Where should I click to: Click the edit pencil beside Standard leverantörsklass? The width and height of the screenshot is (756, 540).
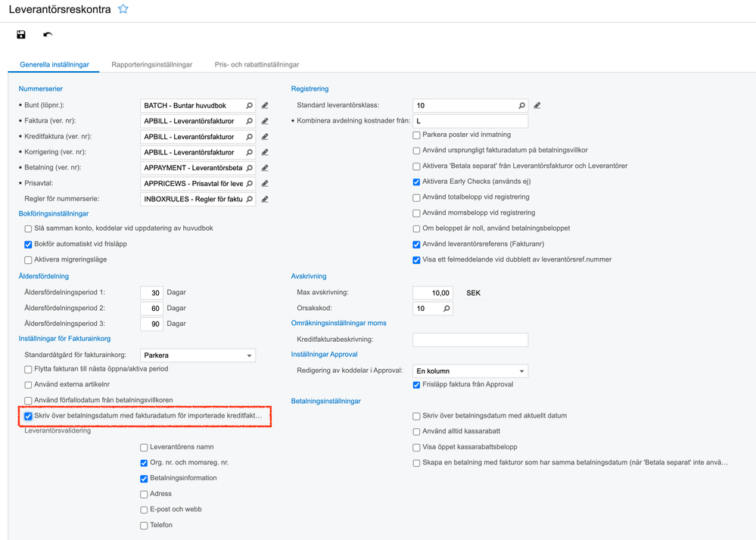pyautogui.click(x=537, y=105)
